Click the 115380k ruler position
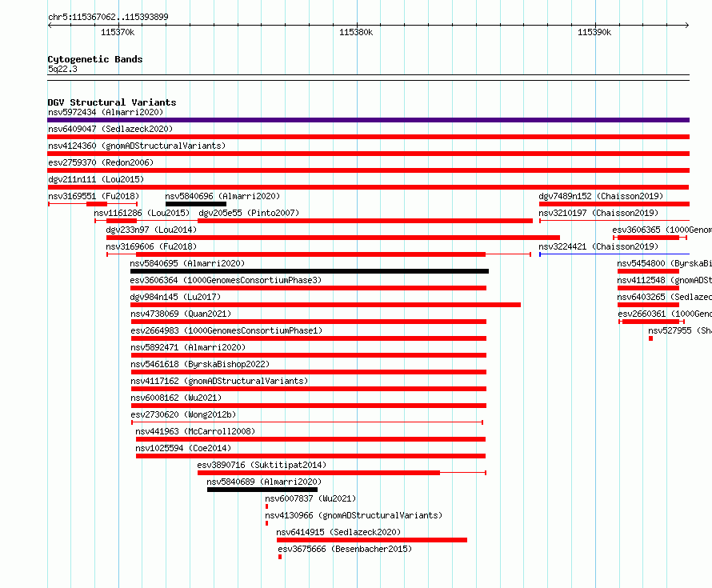Screen dimensions: 712x588 pyautogui.click(x=356, y=32)
